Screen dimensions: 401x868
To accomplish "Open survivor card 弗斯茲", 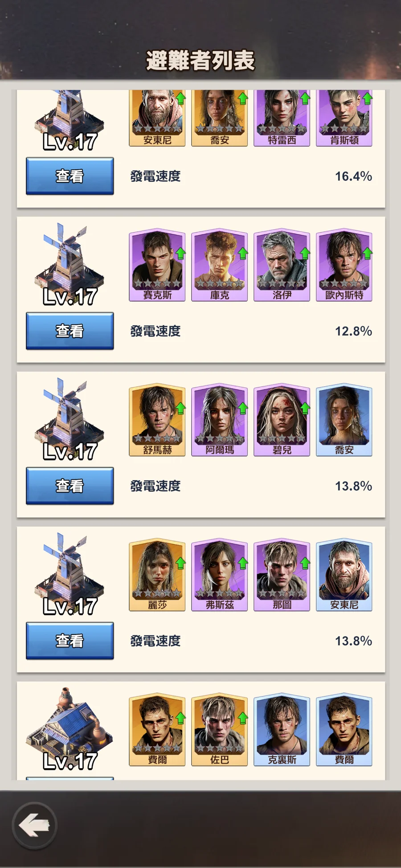I will click(220, 575).
